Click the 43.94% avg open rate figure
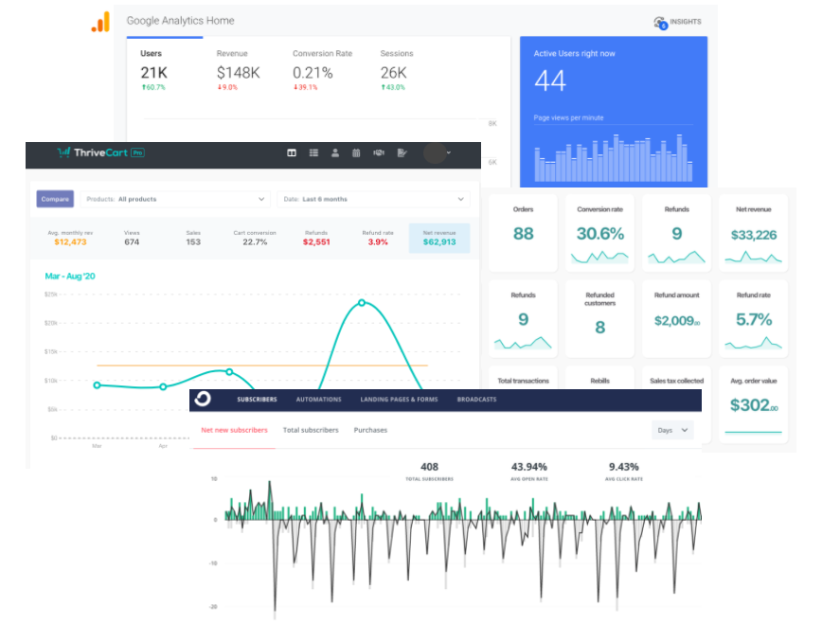Screen dimensions: 840x625 pos(528,467)
